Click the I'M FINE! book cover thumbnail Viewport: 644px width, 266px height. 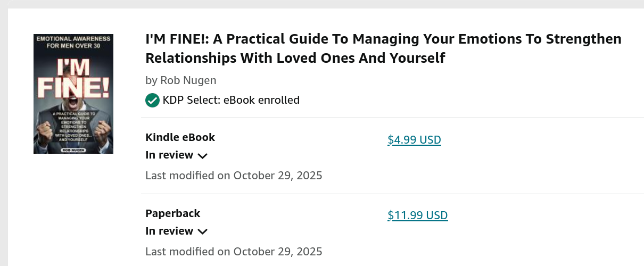73,94
